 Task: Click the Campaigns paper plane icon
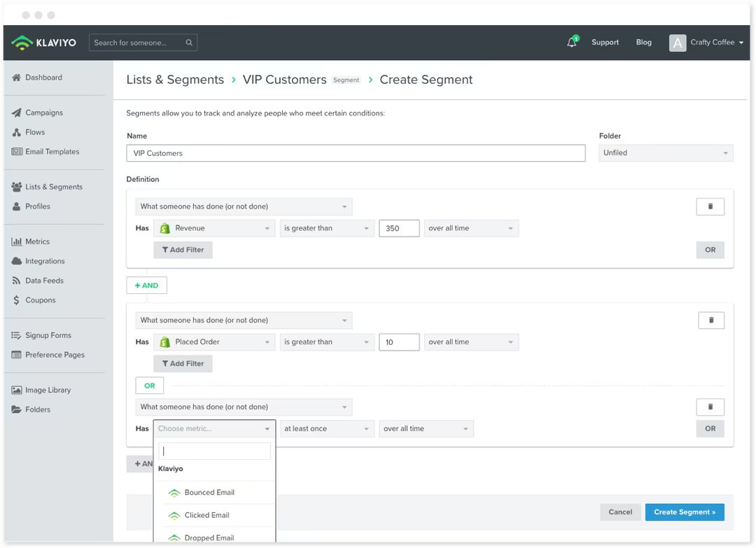[x=16, y=112]
